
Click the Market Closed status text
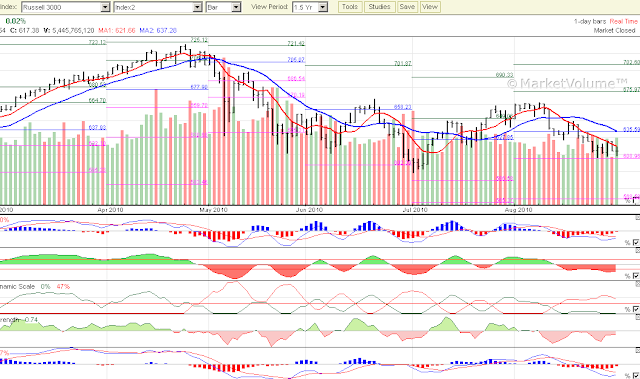click(x=615, y=31)
